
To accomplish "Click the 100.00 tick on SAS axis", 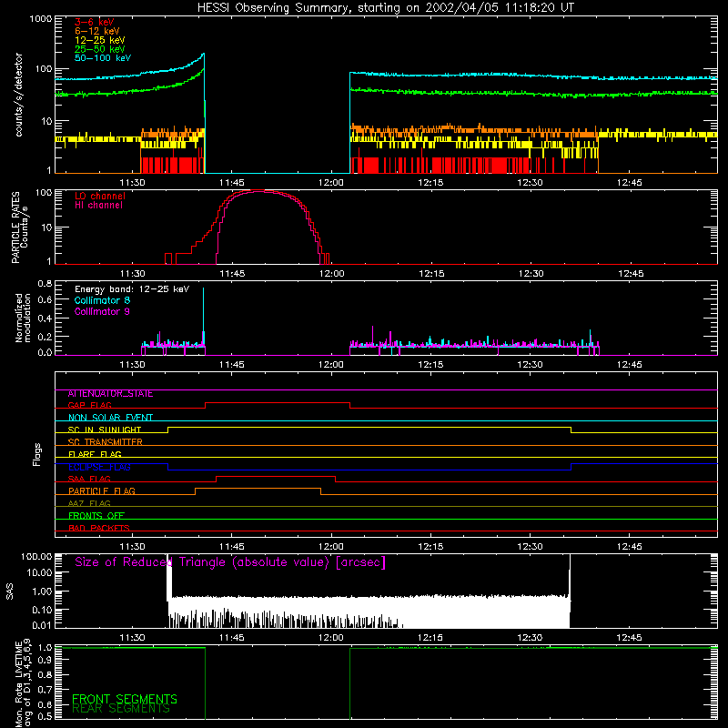I will pos(36,557).
